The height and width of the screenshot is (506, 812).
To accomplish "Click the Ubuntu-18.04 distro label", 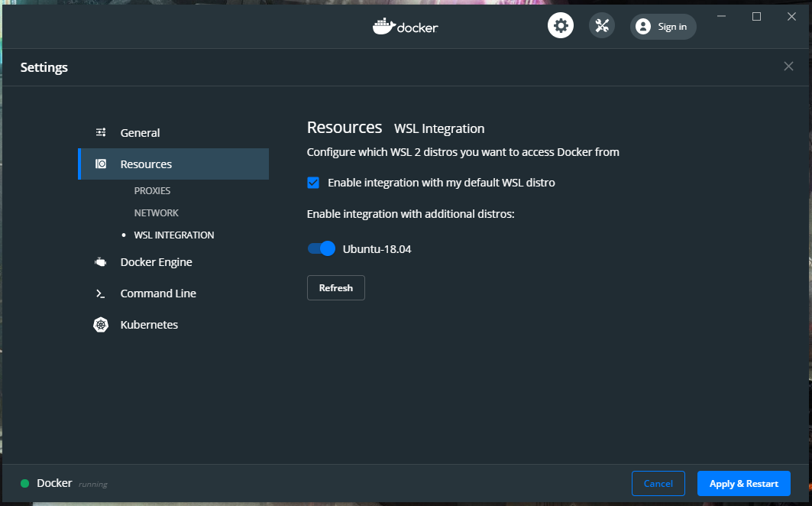I will tap(377, 249).
